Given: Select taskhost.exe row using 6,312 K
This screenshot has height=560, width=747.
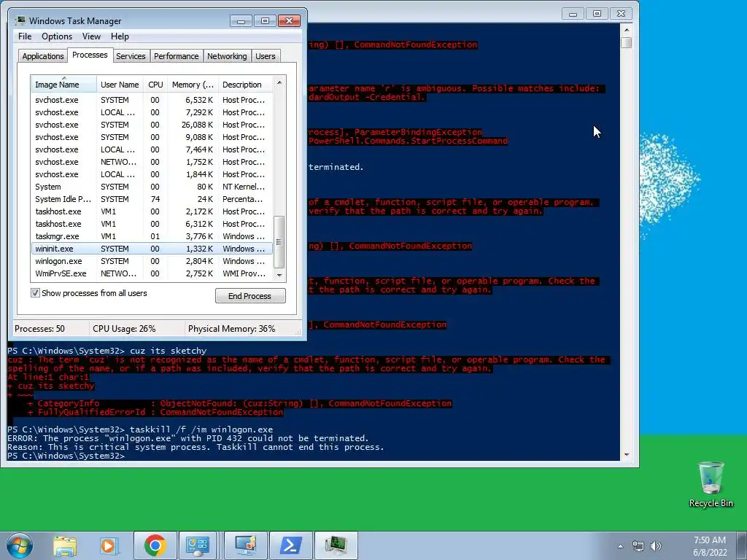Looking at the screenshot, I should pos(152,224).
